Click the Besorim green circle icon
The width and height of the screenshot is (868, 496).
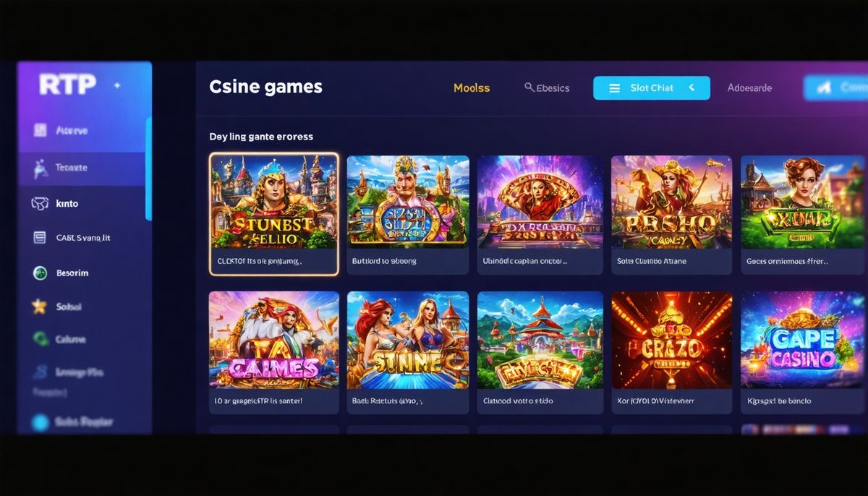41,273
